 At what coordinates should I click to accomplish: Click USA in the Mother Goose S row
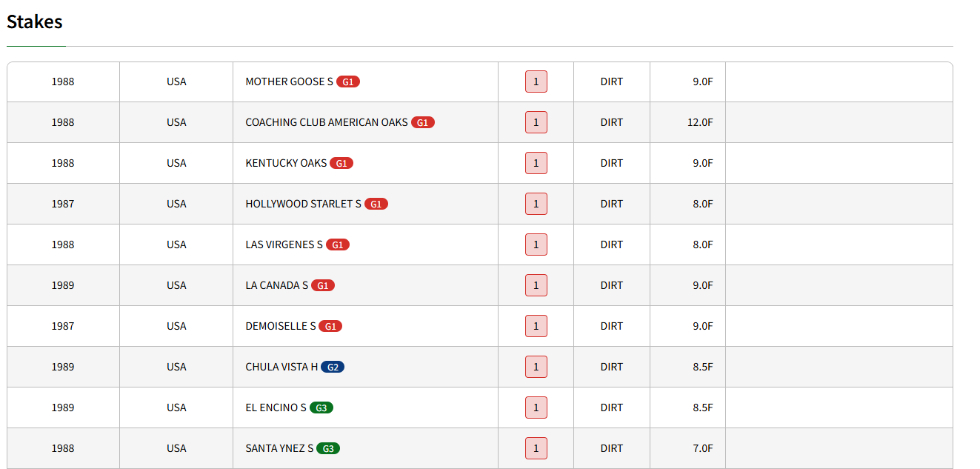(x=176, y=82)
